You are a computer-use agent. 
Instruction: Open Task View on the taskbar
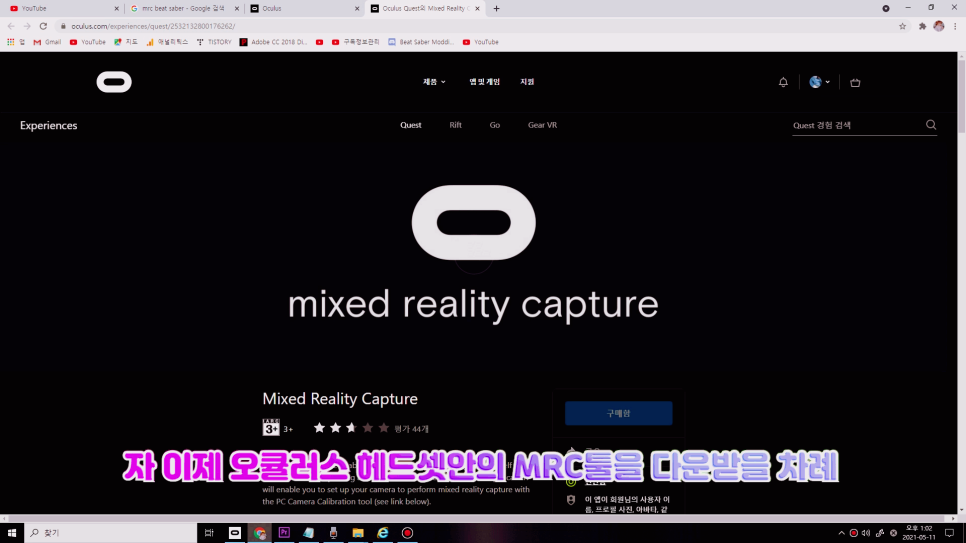pyautogui.click(x=209, y=533)
